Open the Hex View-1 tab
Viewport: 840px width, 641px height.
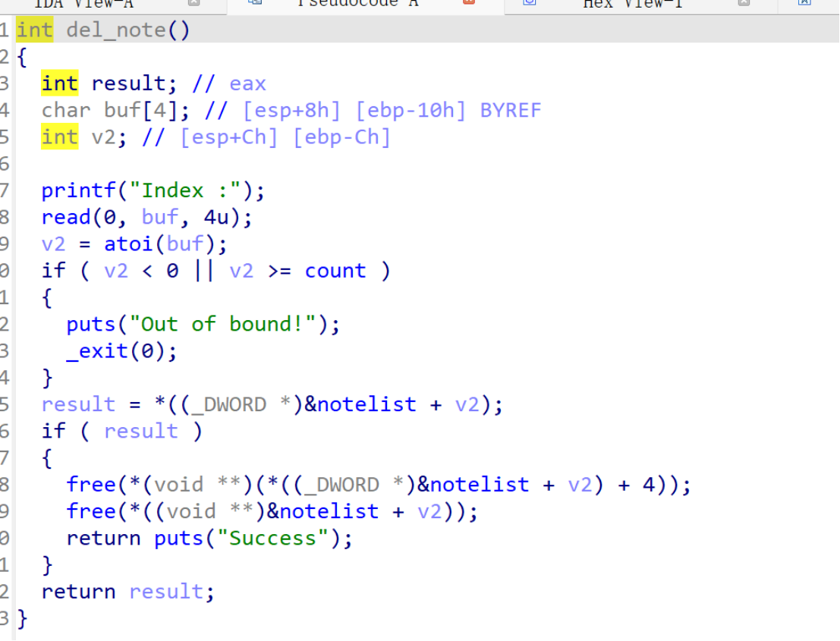pos(633,4)
